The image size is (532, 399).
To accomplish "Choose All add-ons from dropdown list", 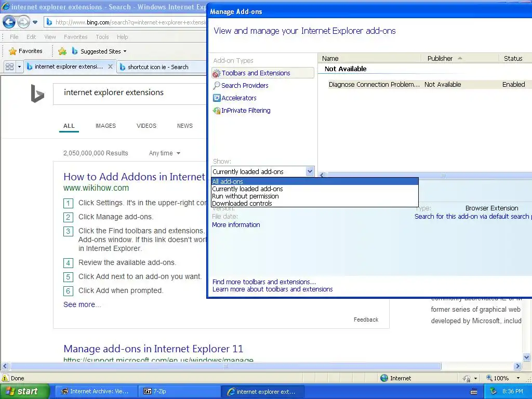I will tap(314, 181).
